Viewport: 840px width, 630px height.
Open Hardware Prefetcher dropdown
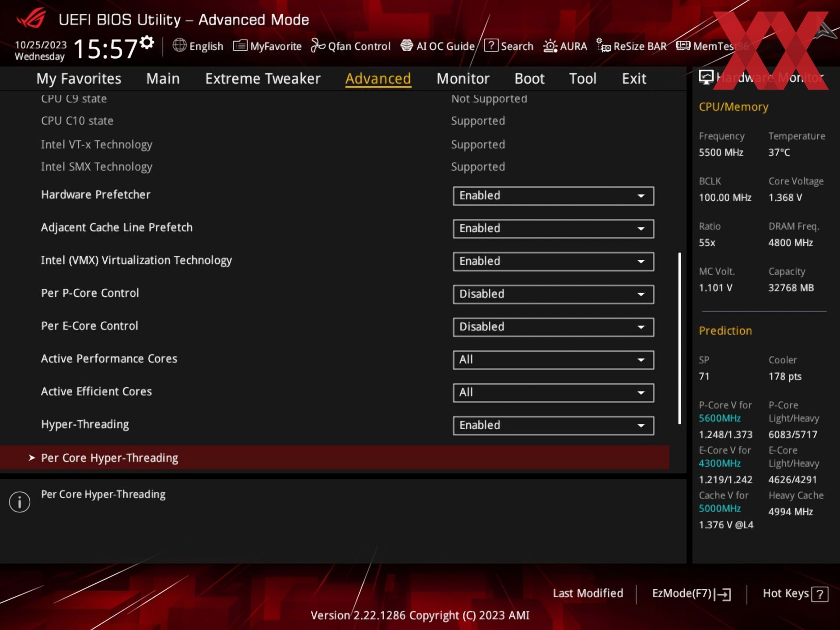553,196
